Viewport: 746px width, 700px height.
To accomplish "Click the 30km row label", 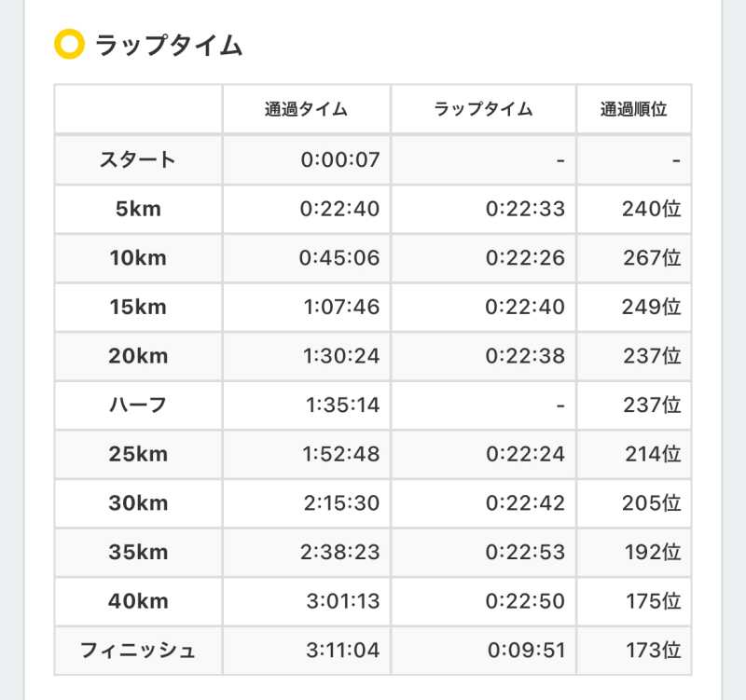I will point(138,503).
